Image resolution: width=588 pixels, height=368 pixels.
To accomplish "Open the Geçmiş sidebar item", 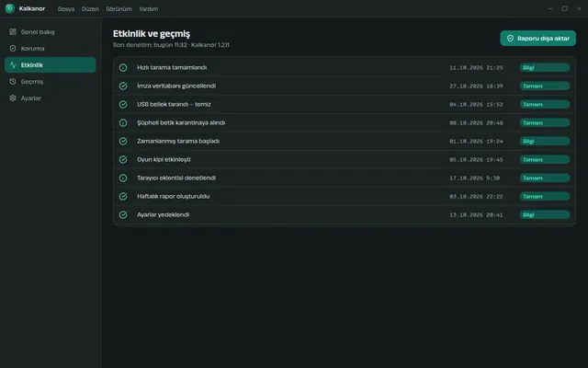I will click(51, 82).
